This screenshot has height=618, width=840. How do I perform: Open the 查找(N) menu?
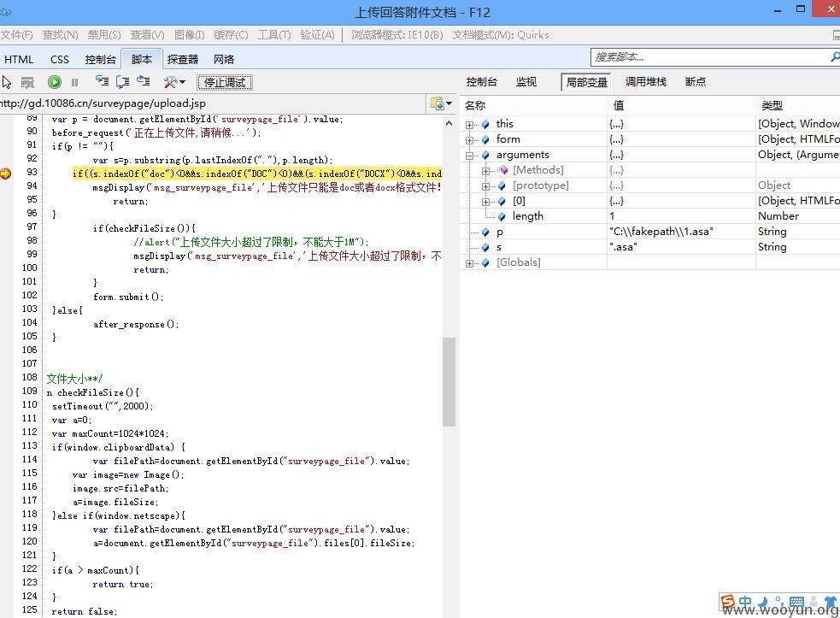(60, 35)
